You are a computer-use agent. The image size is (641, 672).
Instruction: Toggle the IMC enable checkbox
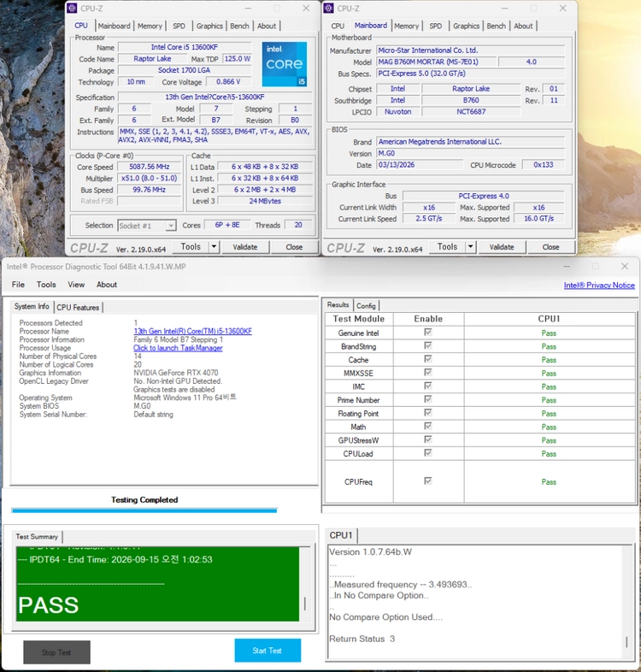427,386
